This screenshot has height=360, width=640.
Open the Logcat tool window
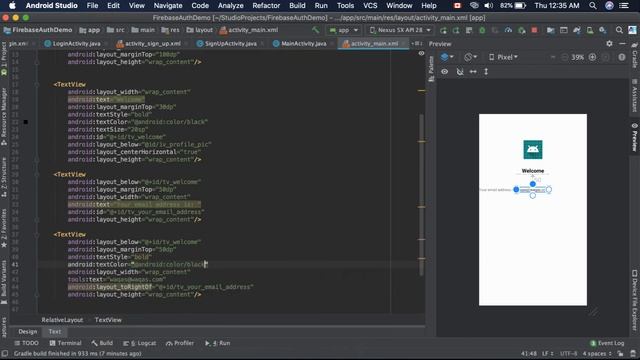140,343
